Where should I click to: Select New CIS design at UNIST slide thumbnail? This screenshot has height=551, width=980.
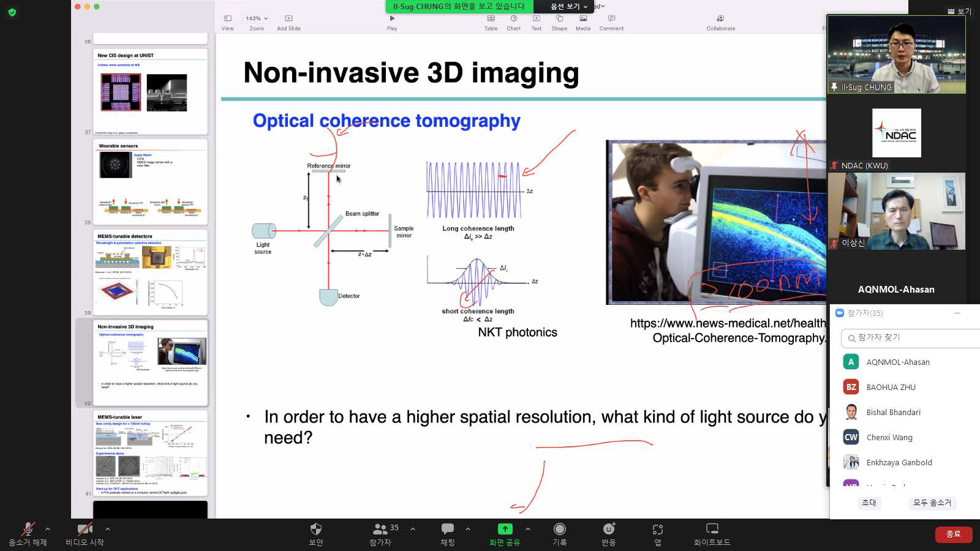point(150,91)
